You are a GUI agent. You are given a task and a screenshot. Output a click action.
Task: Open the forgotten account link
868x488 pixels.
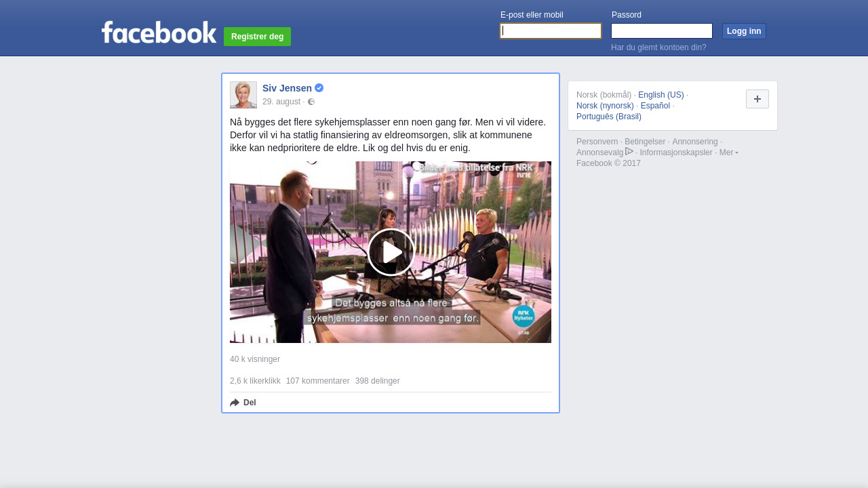point(658,47)
